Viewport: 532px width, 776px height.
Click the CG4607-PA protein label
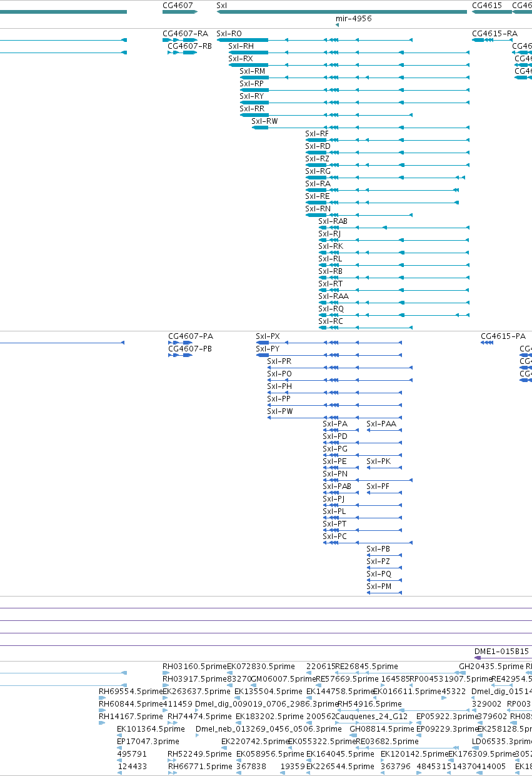(190, 336)
